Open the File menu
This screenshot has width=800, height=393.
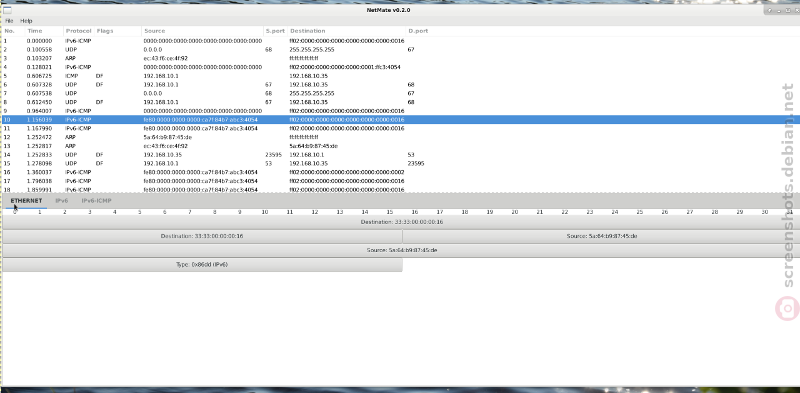[9, 21]
